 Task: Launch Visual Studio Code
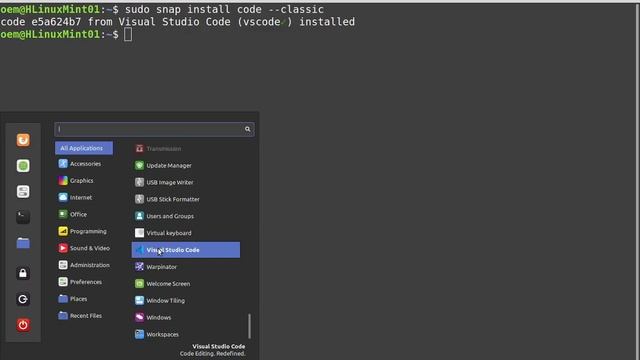coord(186,250)
